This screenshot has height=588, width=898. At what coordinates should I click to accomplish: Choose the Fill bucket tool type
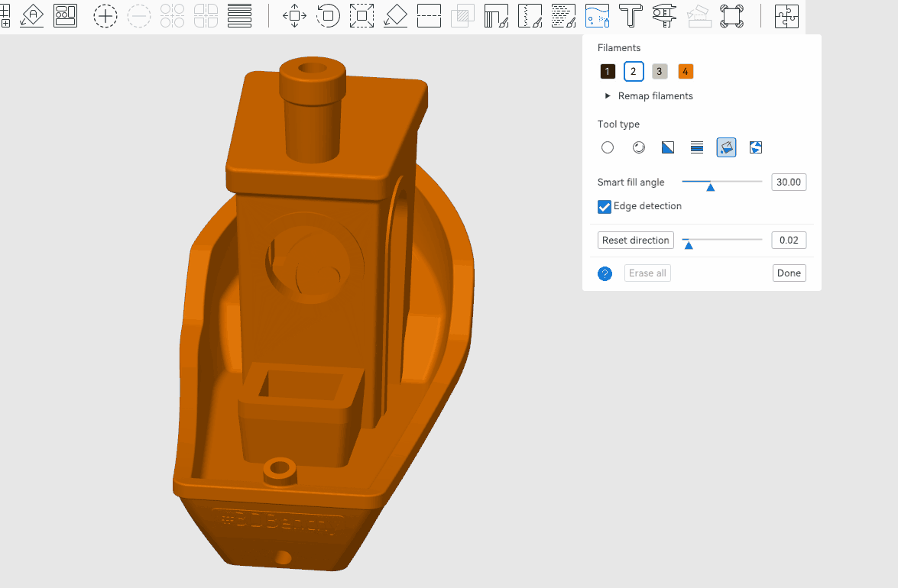[x=726, y=147]
